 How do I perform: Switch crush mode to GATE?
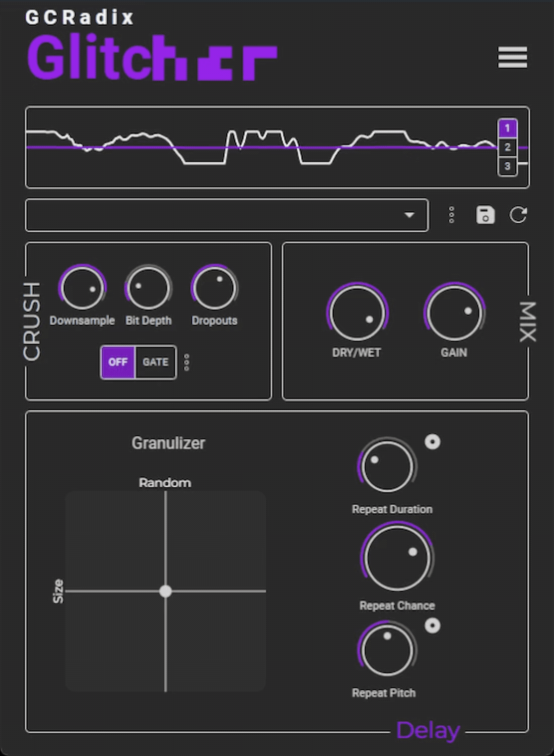pyautogui.click(x=155, y=362)
